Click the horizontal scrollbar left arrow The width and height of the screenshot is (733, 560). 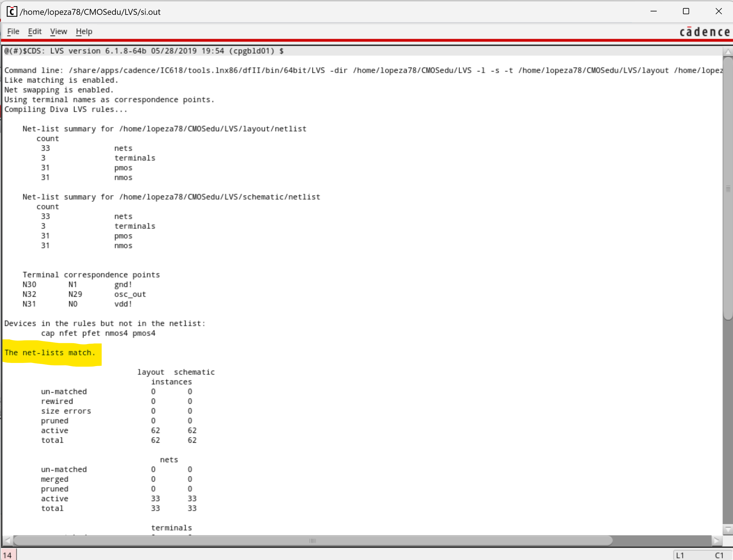[8, 541]
